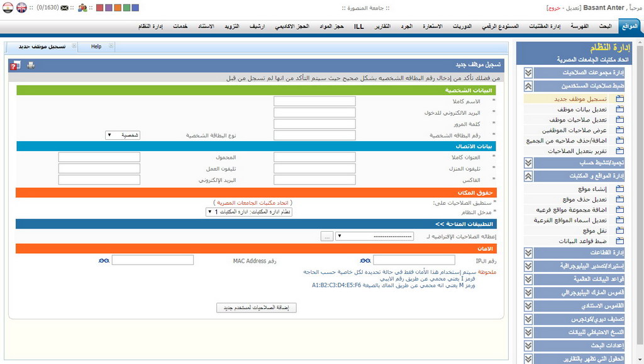The image size is (644, 364).
Task: Click إضافة الصلاحيات لمستخدم جديد button
Action: [257, 308]
